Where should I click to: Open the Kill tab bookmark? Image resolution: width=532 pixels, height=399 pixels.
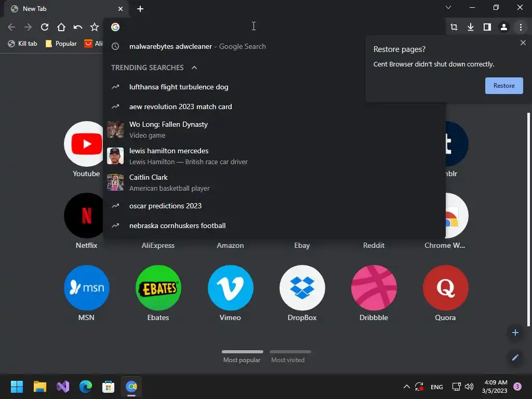22,44
